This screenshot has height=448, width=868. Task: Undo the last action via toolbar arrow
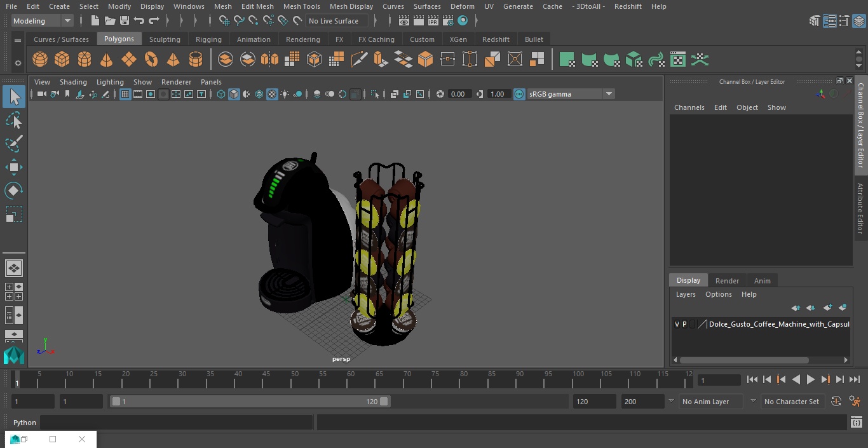pos(139,21)
